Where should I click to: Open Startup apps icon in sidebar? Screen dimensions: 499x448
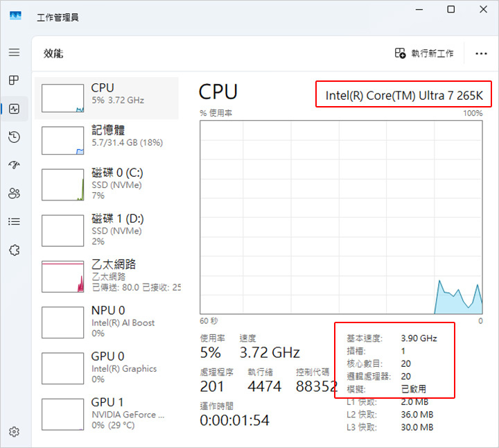(14, 165)
